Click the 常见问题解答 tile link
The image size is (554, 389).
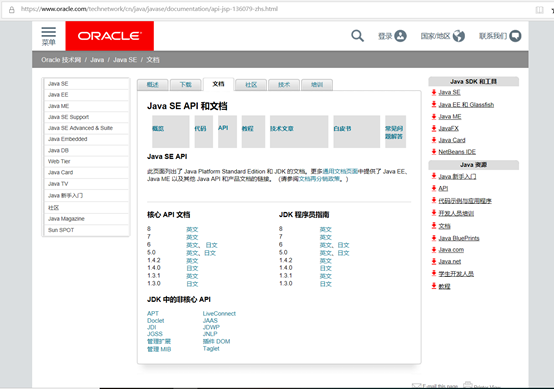[x=394, y=132]
